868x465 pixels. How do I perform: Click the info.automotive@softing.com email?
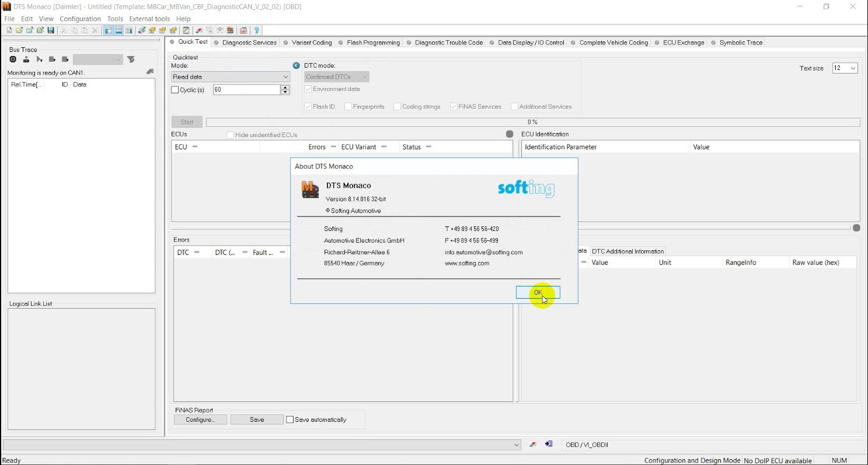[x=484, y=252]
